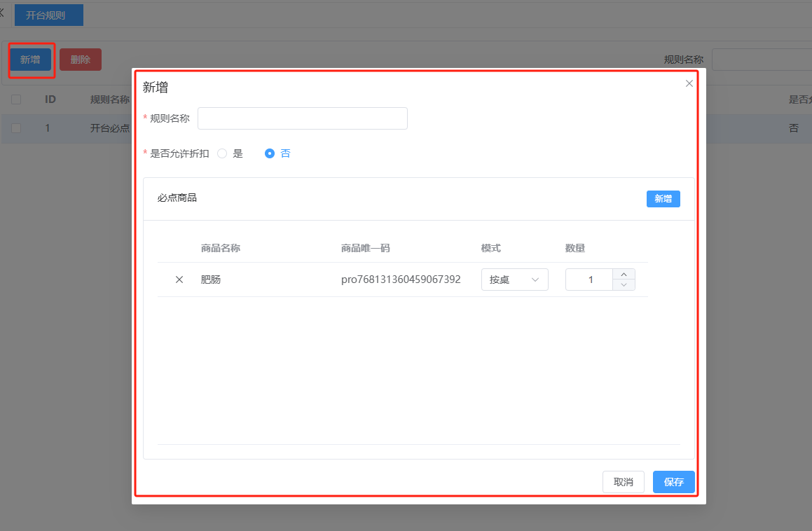Close the tab using the top-left X
This screenshot has height=531, width=812.
click(x=2, y=13)
